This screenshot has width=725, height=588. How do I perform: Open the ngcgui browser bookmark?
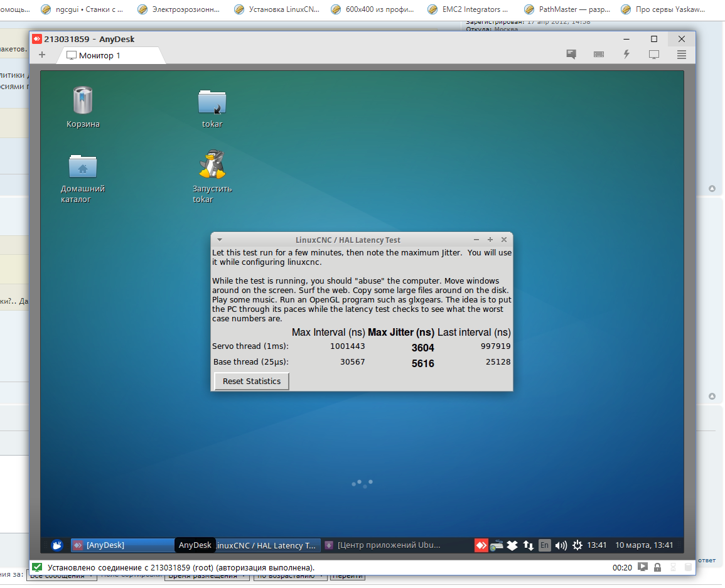tap(82, 9)
